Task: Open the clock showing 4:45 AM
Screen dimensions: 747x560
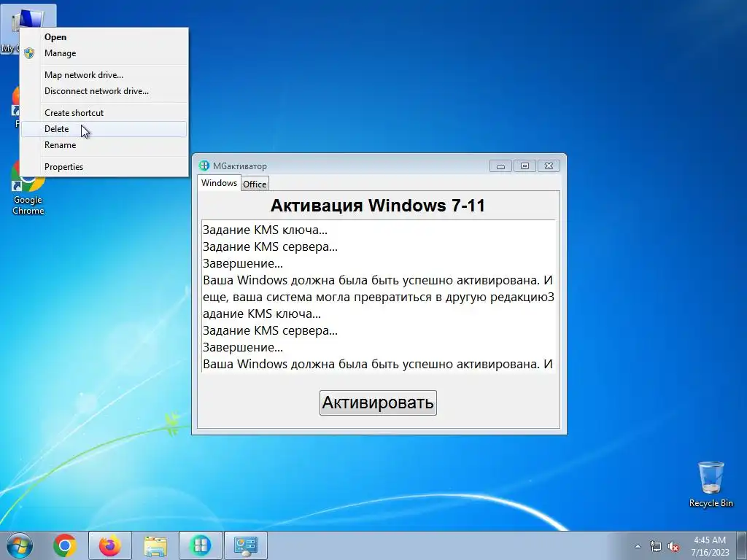Action: click(x=710, y=546)
